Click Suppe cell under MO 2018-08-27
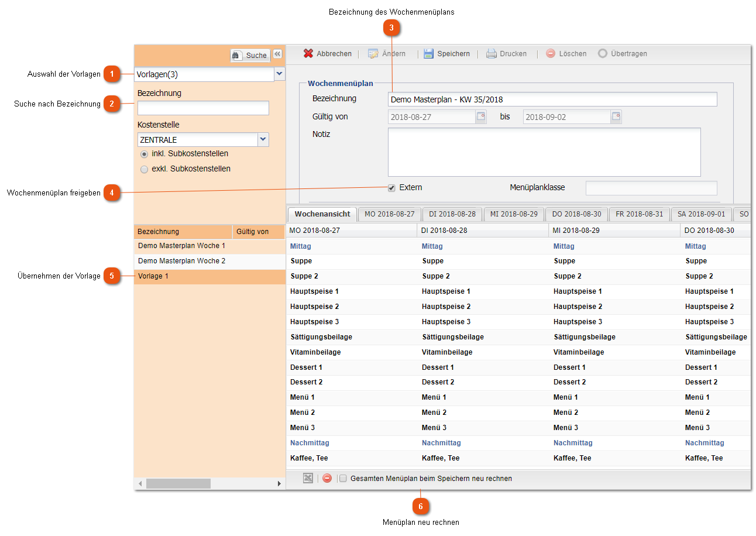 click(x=352, y=261)
